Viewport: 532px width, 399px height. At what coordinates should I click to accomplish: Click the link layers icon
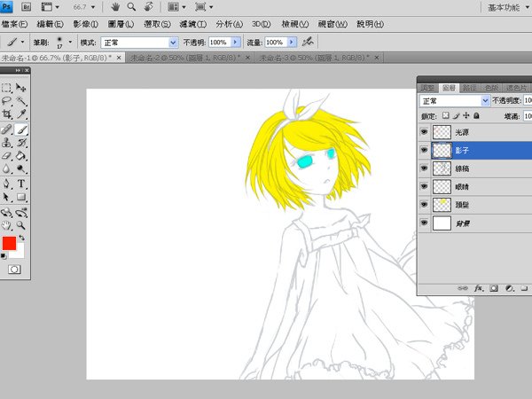click(x=463, y=288)
